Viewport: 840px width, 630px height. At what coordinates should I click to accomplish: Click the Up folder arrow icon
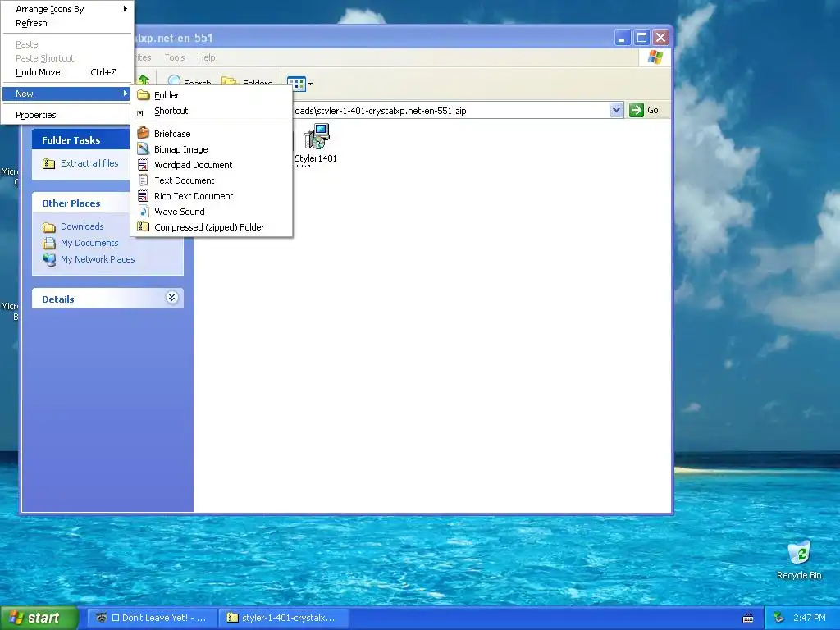point(143,80)
